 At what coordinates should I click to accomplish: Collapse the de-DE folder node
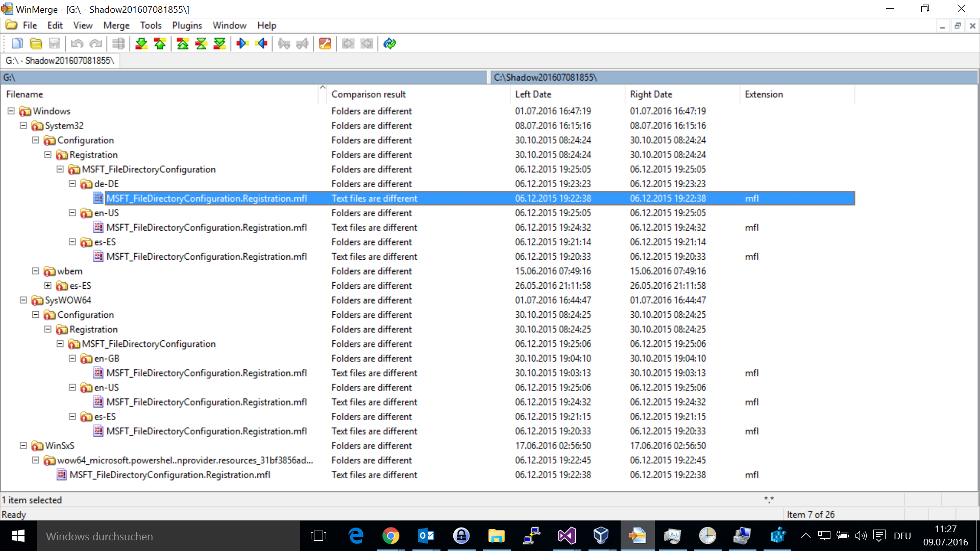click(72, 184)
